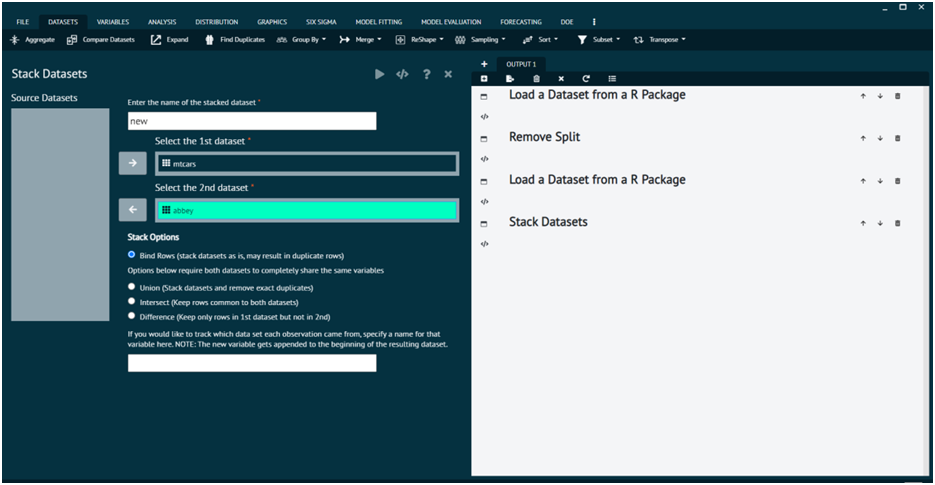Delete the Stack Datasets output entry
935x485 pixels.
(x=897, y=223)
